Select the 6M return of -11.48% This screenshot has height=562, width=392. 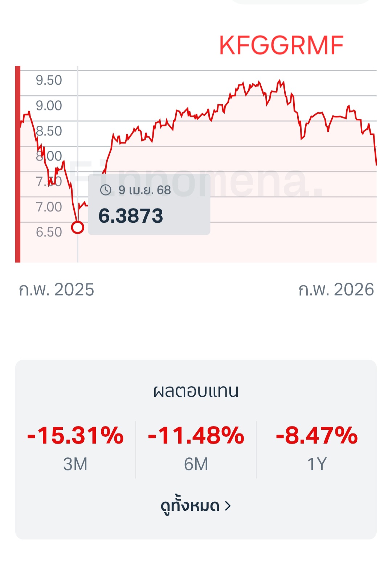pyautogui.click(x=196, y=435)
